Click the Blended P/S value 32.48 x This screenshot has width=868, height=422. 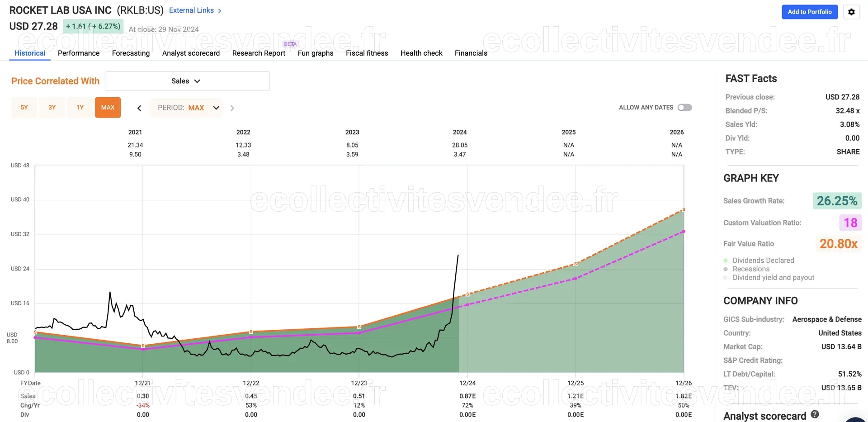tap(847, 111)
